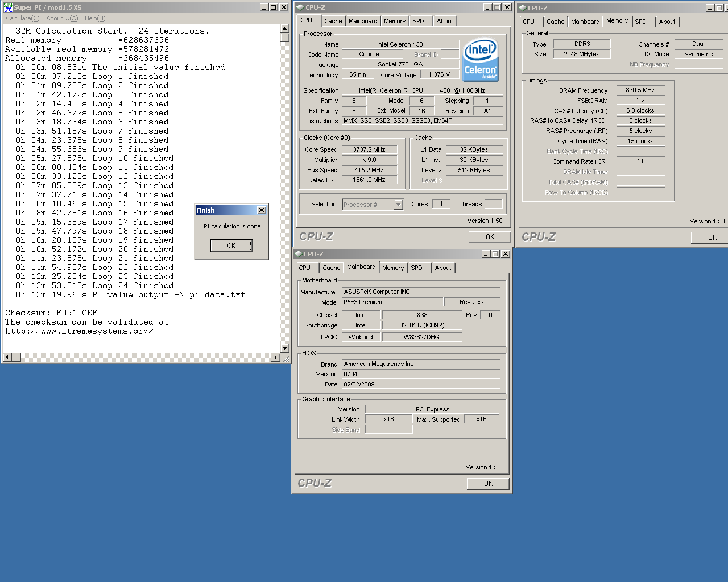Click OK in the Mainboard CPU-Z window
728x582 pixels.
[x=488, y=484]
